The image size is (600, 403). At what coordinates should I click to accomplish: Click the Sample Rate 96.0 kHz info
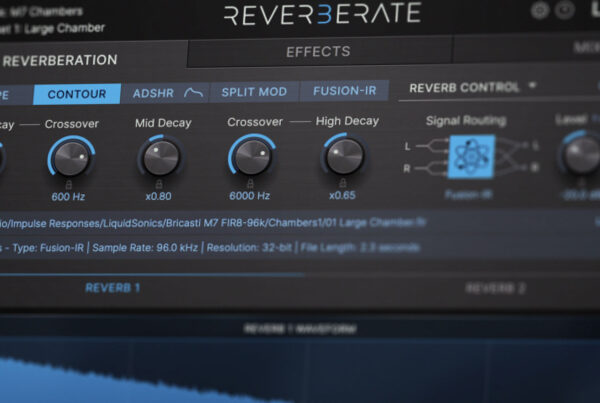tap(145, 248)
